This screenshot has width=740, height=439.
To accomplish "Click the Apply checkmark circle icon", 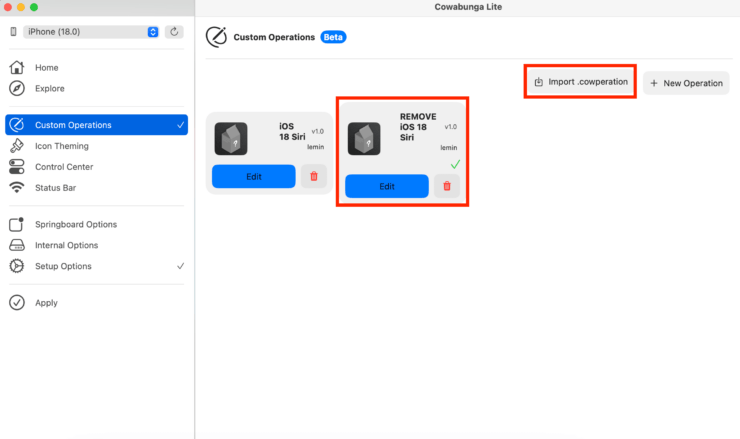I will (x=17, y=303).
